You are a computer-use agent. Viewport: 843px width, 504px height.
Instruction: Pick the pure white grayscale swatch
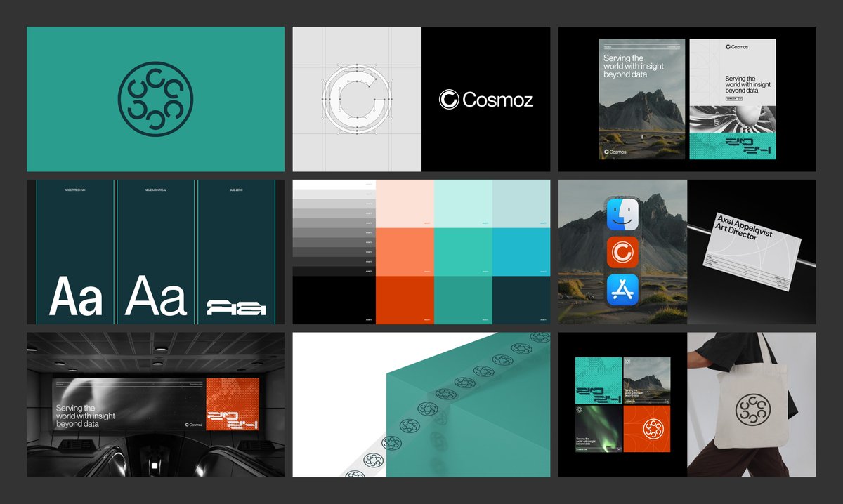click(x=334, y=185)
